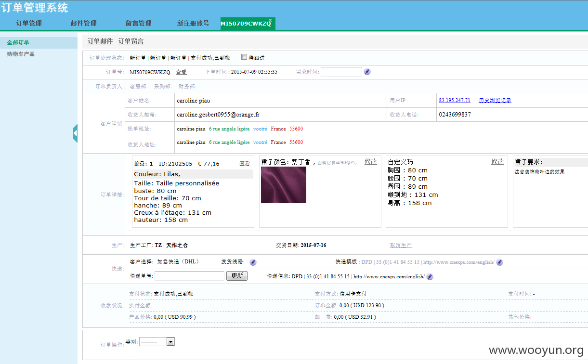
Task: Click the 更新 button
Action: 237,276
